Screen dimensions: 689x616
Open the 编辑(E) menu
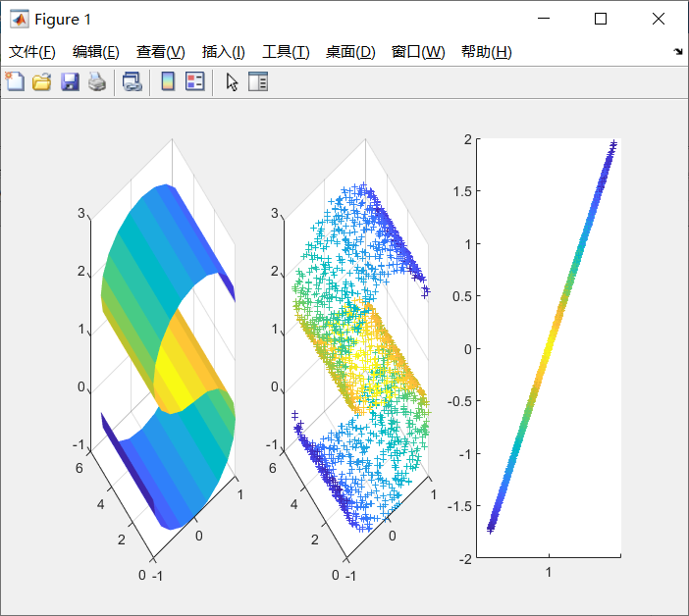(x=96, y=52)
